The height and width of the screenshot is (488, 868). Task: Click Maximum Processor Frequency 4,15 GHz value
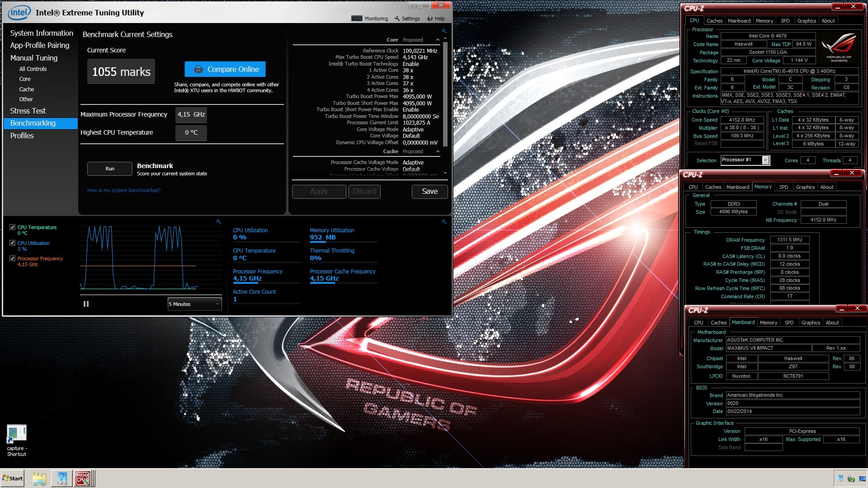pos(191,114)
